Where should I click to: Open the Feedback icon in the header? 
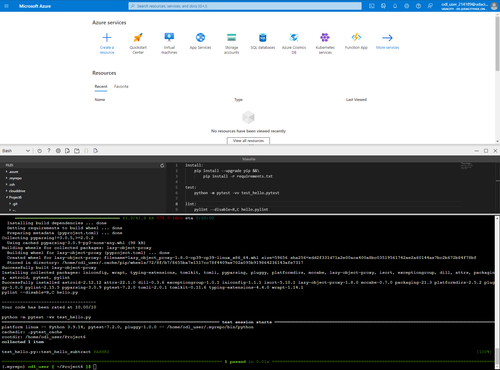(430, 6)
